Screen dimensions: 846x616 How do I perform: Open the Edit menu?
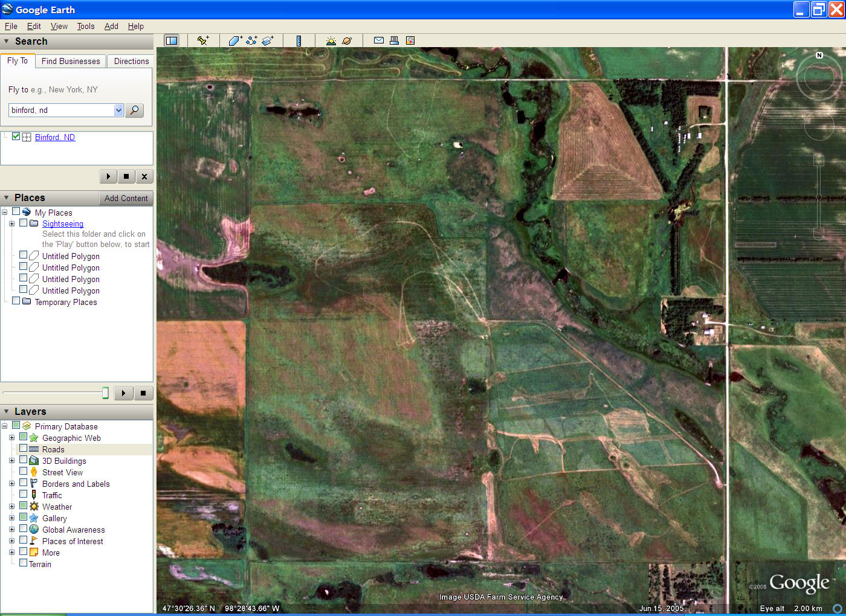tap(34, 26)
